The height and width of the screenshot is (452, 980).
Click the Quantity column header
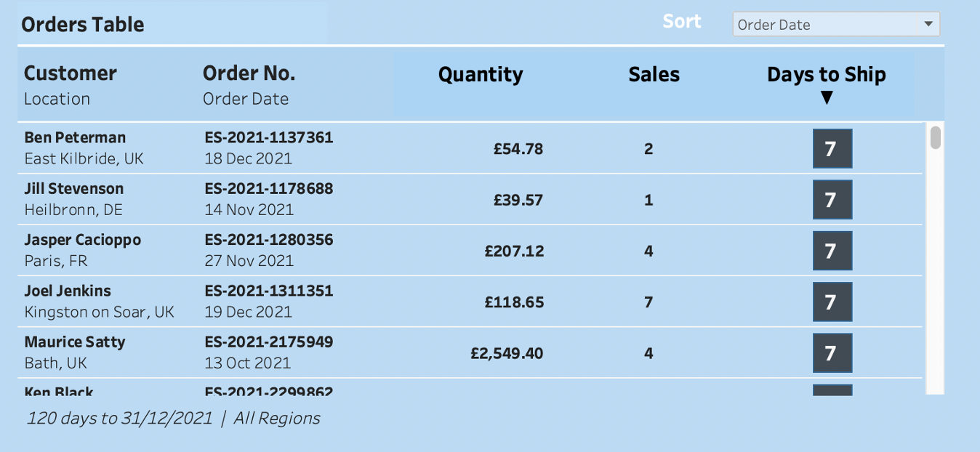click(481, 74)
